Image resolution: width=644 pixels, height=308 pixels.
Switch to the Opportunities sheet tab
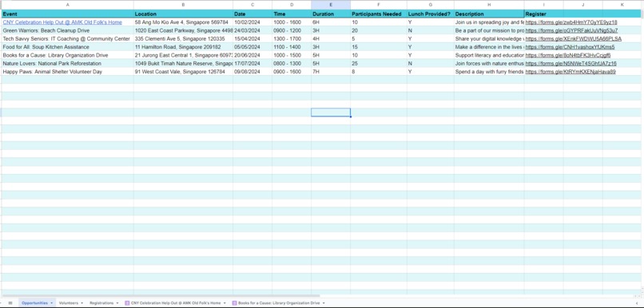pyautogui.click(x=34, y=303)
